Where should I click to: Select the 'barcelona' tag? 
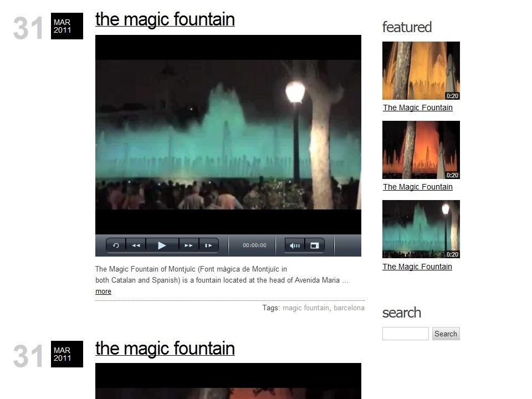click(349, 308)
